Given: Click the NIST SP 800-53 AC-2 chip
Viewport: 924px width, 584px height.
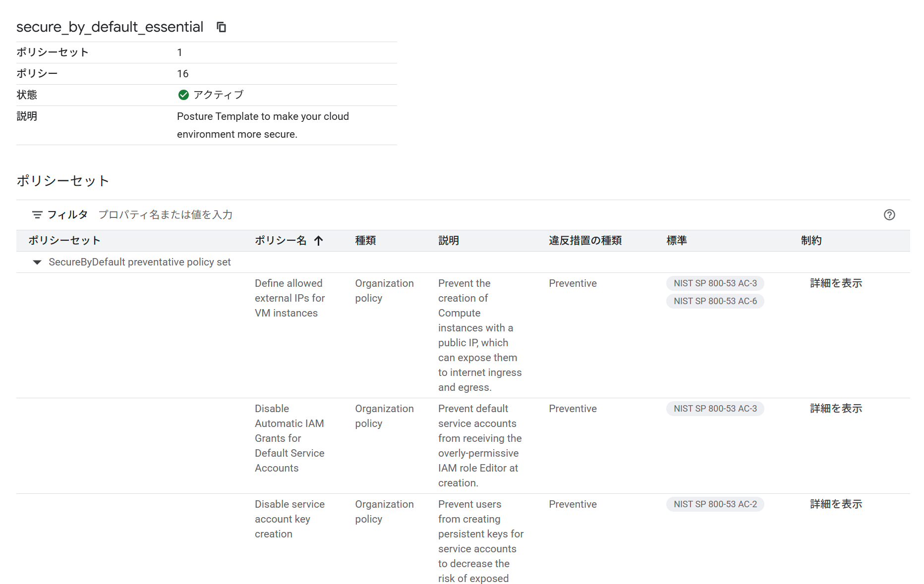Looking at the screenshot, I should pyautogui.click(x=715, y=504).
